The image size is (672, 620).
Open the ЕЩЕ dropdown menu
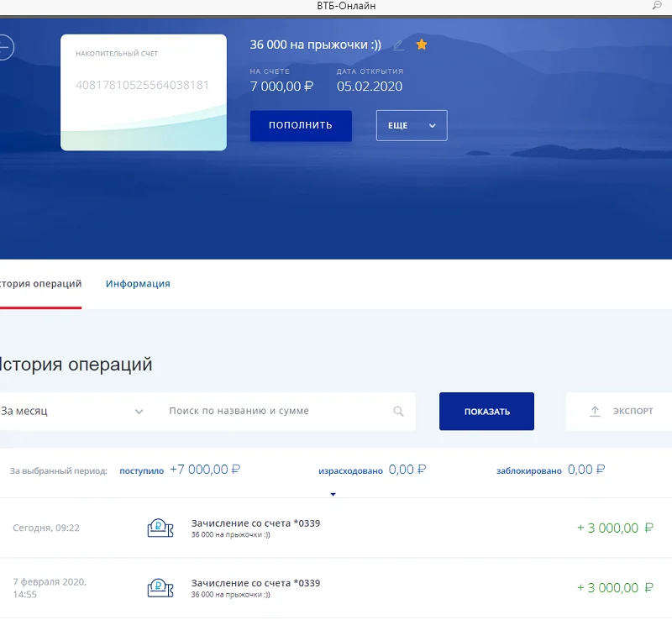coord(412,124)
